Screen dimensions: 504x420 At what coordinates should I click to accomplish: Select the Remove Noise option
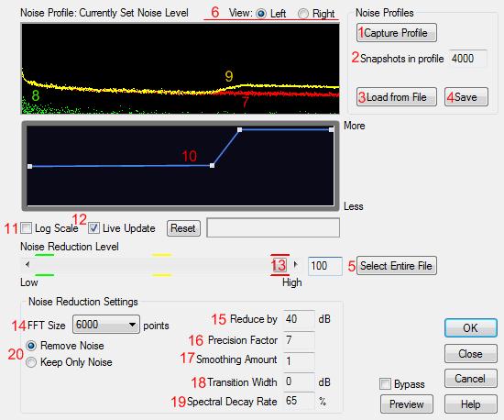31,346
